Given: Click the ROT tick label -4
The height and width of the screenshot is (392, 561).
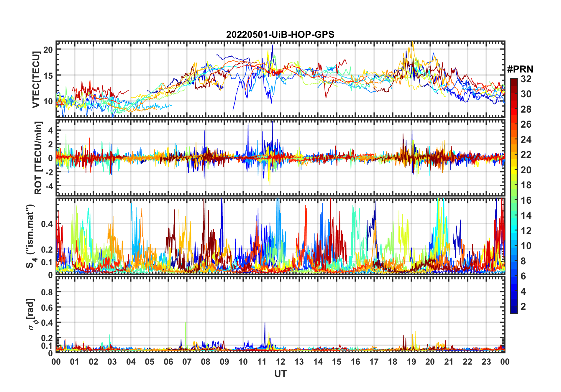Looking at the screenshot, I should pyautogui.click(x=49, y=186).
